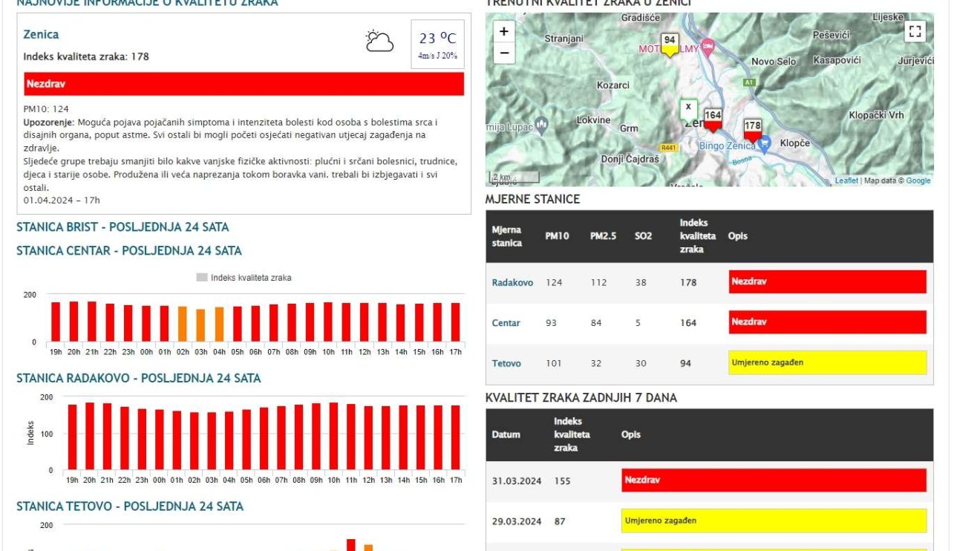Select the white X station marker

point(688,108)
